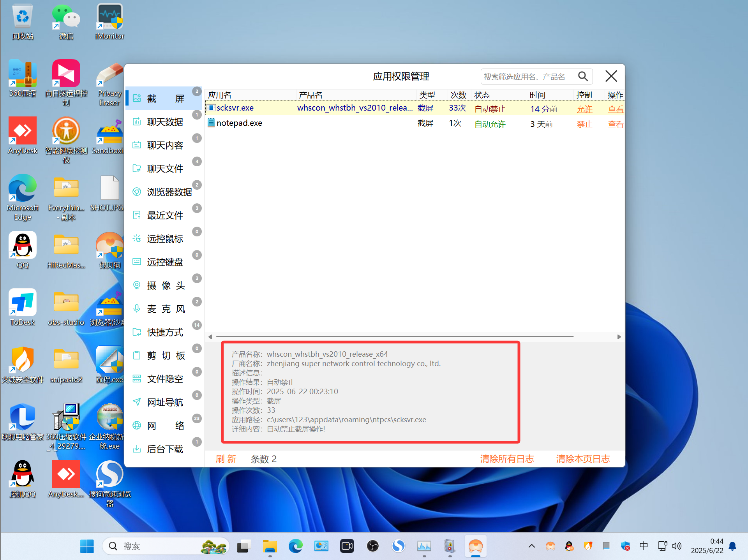
Task: Click the 产品名 column header
Action: (x=356, y=95)
